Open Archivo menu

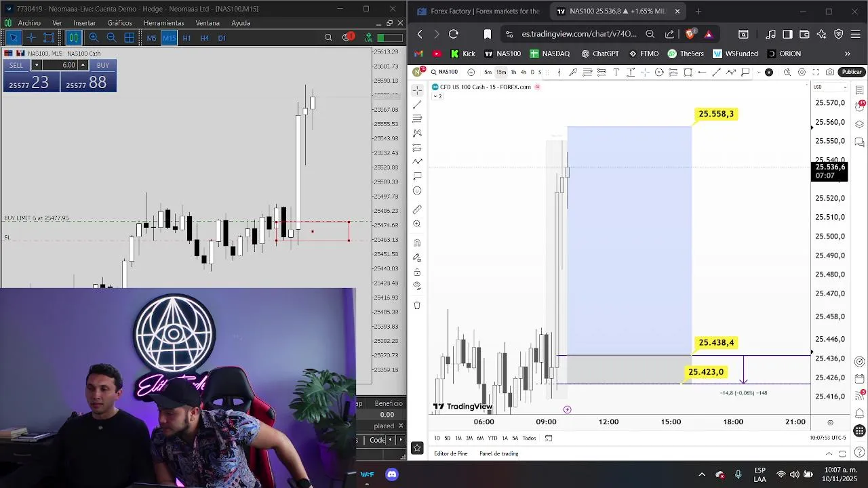point(29,23)
